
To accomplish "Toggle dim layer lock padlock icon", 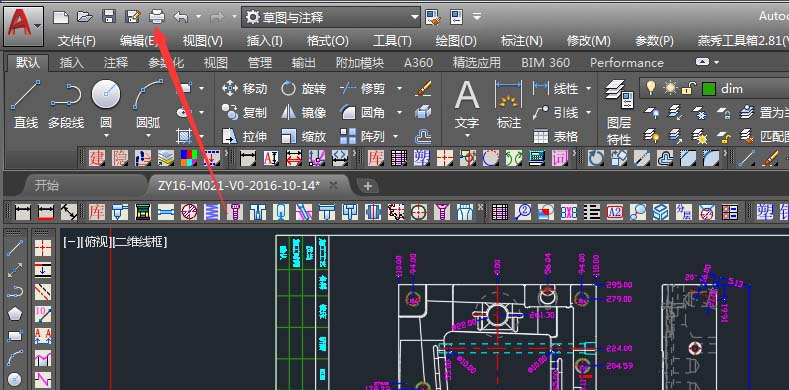I will tap(687, 89).
